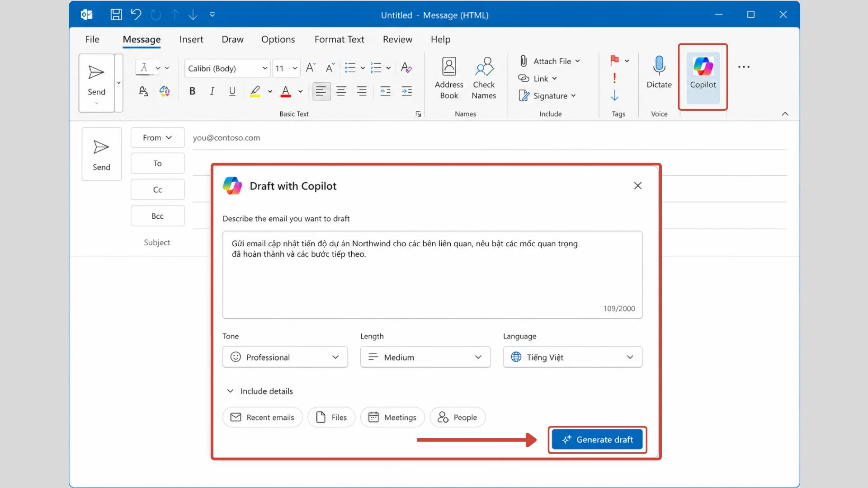Click the Save icon in the title bar
This screenshot has width=868, height=488.
coord(116,15)
